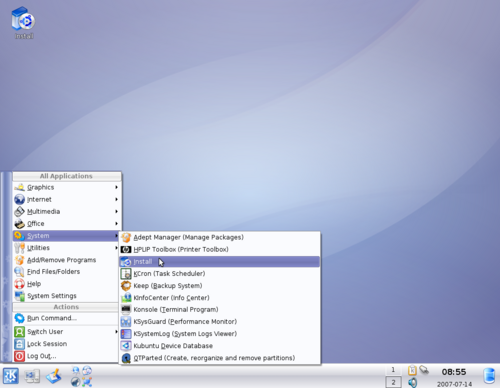Image resolution: width=500 pixels, height=388 pixels.
Task: Click the 2007-07-14 date display
Action: [x=454, y=384]
